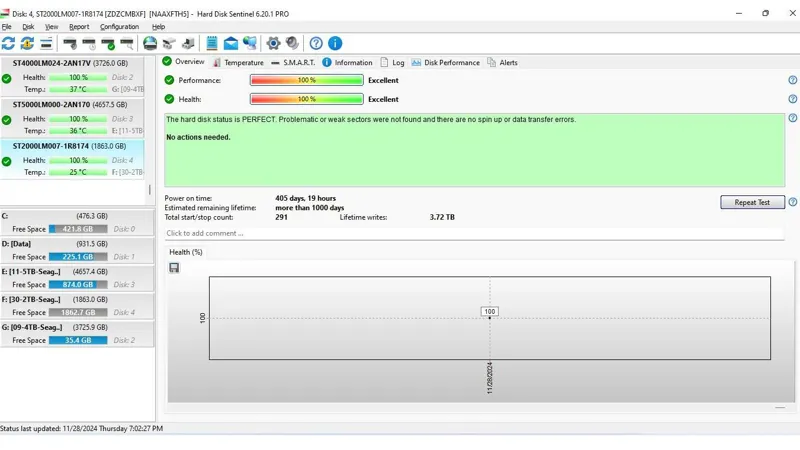Screen dimensions: 800x450
Task: Click the refresh icon in the toolbar
Action: pos(9,44)
